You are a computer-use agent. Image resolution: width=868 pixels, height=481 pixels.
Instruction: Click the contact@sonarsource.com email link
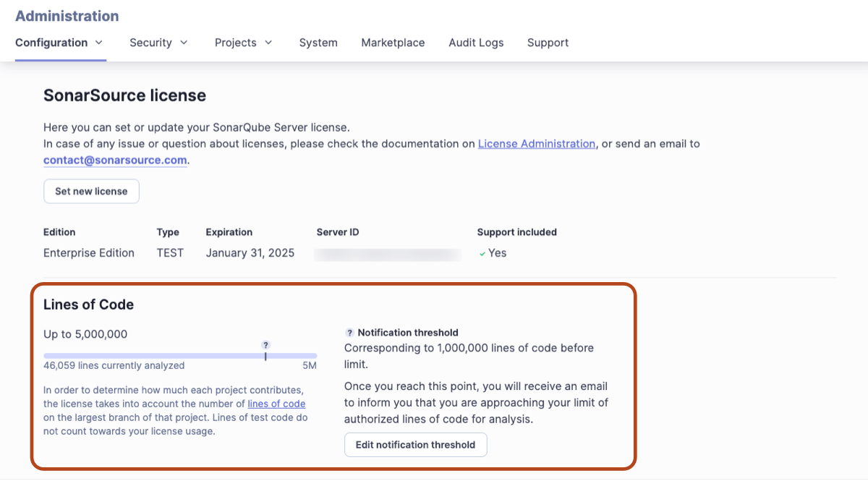point(115,160)
